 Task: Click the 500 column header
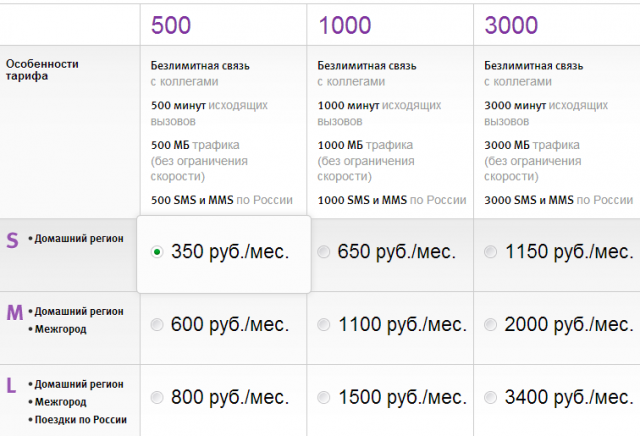[x=170, y=25]
